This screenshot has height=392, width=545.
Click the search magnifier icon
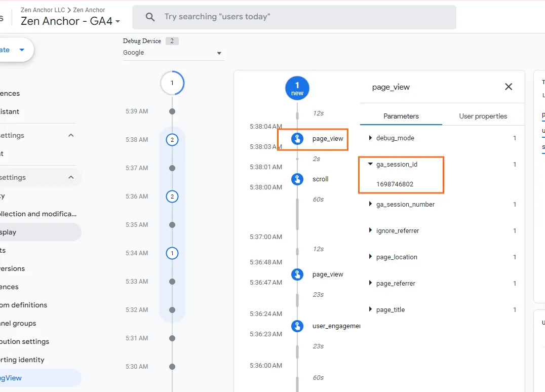[x=150, y=17]
